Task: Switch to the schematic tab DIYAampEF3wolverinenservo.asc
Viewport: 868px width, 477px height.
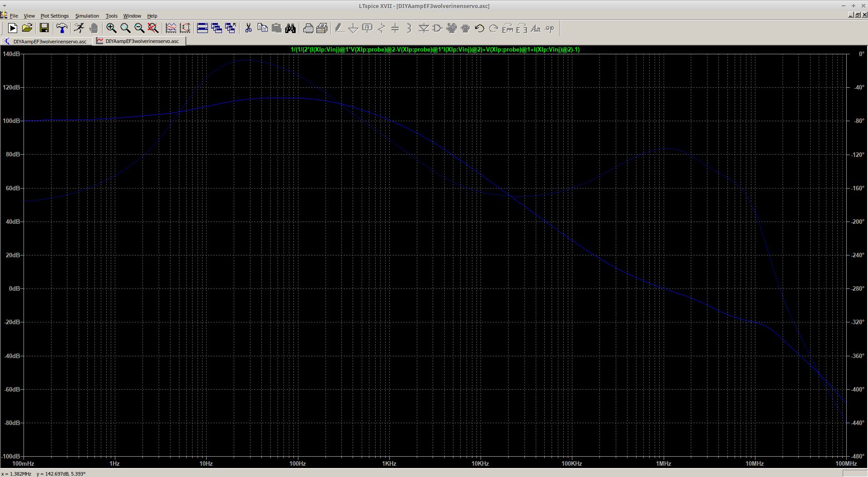Action: pos(46,41)
